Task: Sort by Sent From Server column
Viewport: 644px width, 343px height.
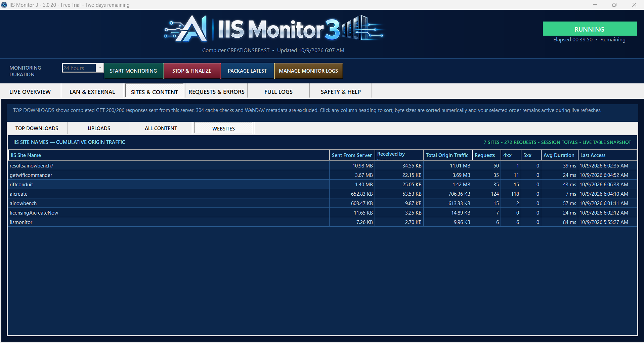Action: (352, 155)
